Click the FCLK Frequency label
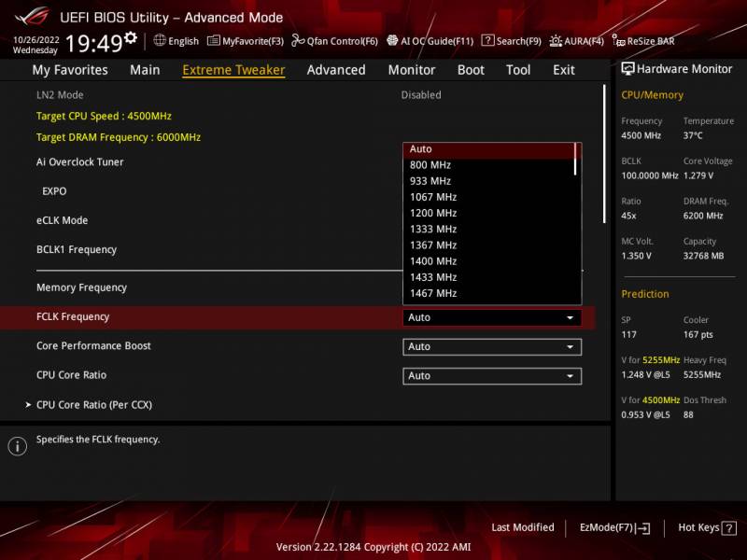This screenshot has height=560, width=747. [x=73, y=316]
